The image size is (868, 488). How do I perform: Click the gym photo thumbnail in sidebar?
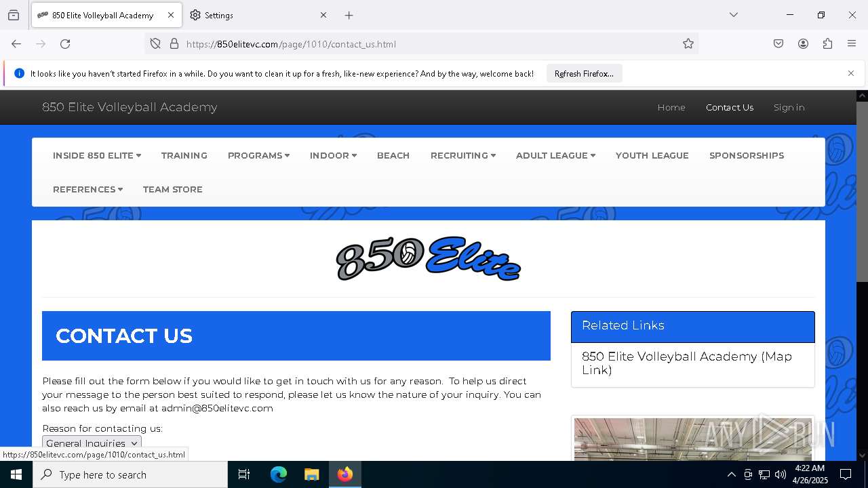[692, 439]
